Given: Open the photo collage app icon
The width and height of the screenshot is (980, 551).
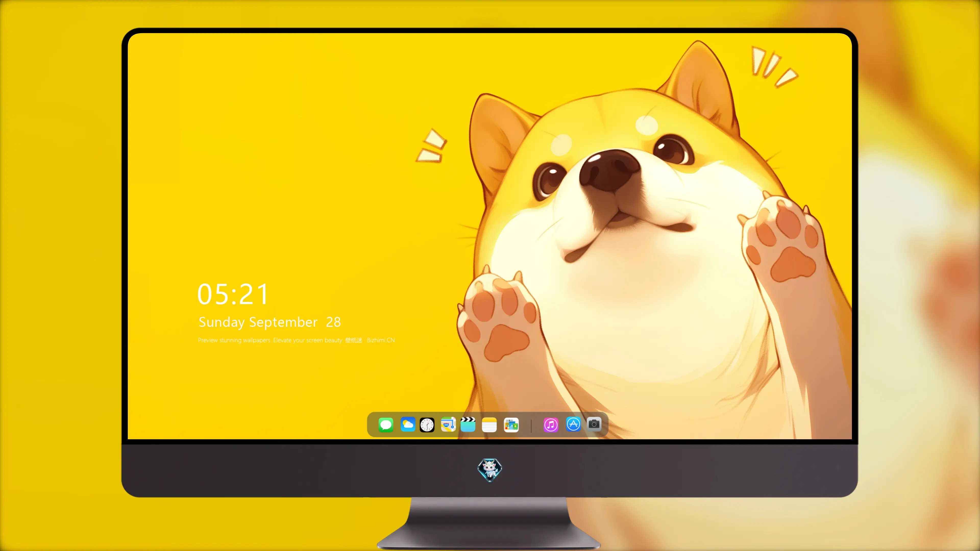Looking at the screenshot, I should tap(511, 425).
